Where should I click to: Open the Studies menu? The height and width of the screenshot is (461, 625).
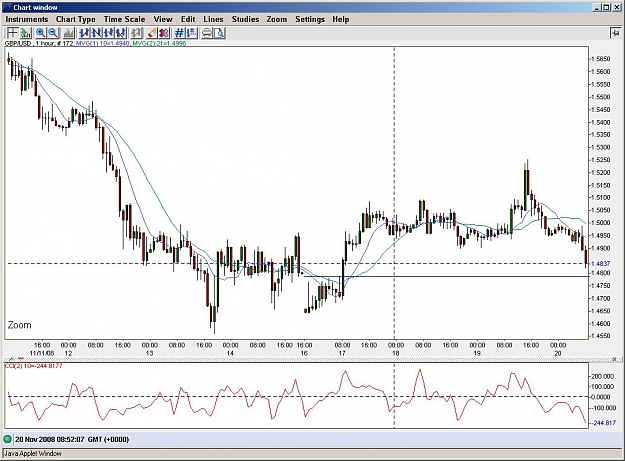tap(246, 19)
